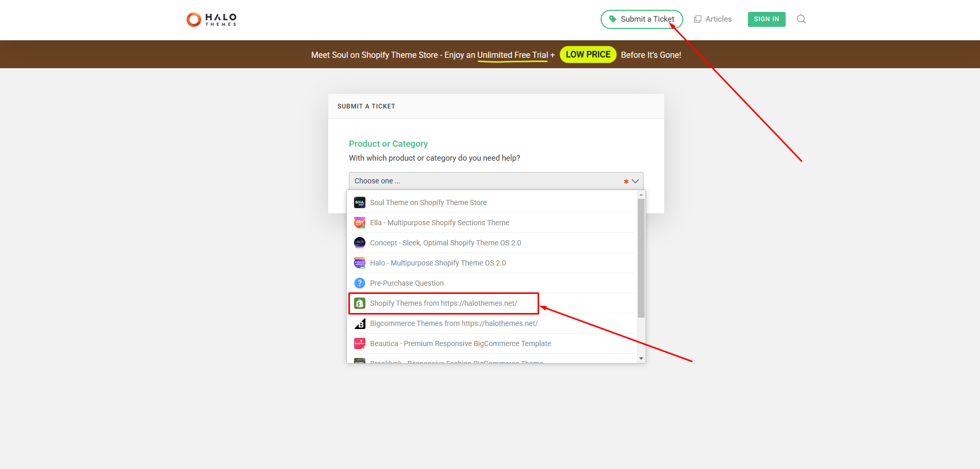Select Ella - Multipurpose Shopify Sections Theme
Image resolution: width=980 pixels, height=469 pixels.
coord(492,223)
